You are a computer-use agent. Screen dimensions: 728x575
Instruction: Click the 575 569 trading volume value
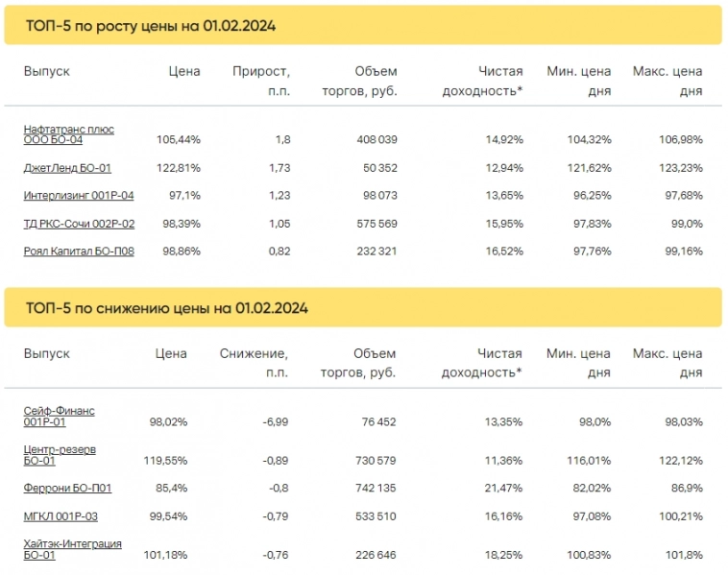point(376,224)
